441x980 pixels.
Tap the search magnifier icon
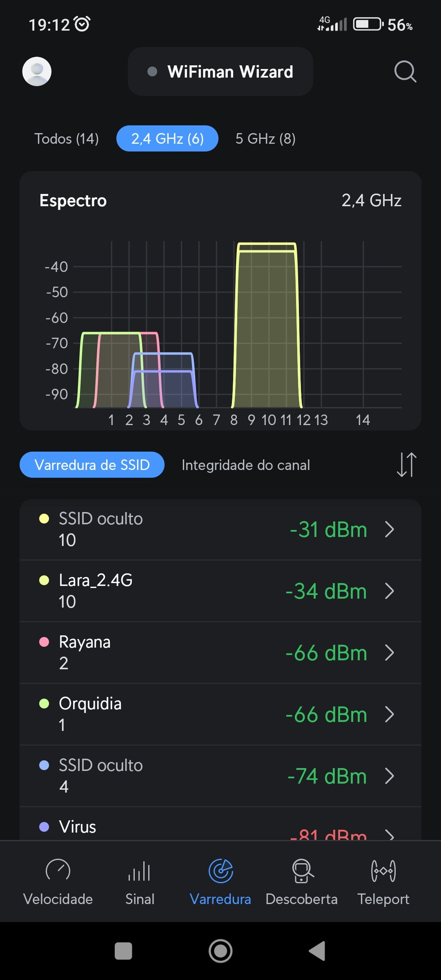[x=405, y=71]
